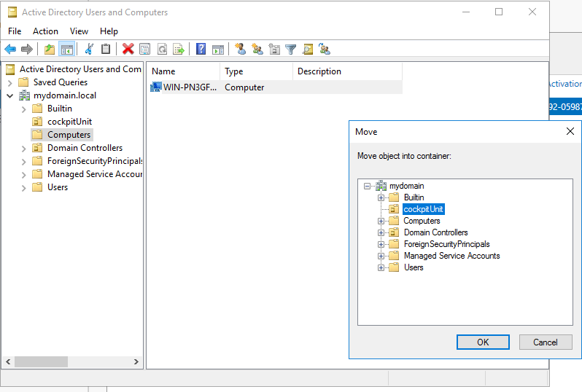582x392 pixels.
Task: Click the left tree horizontal scrollbar thumb
Action: click(41, 361)
